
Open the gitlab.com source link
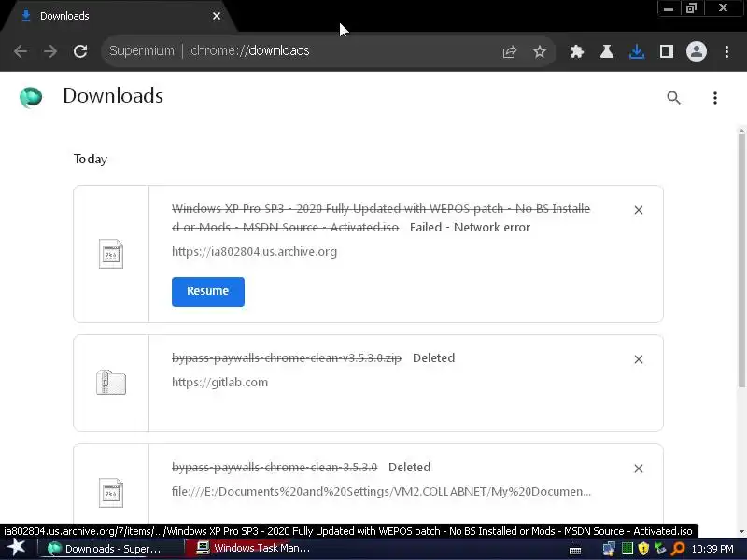tap(219, 383)
